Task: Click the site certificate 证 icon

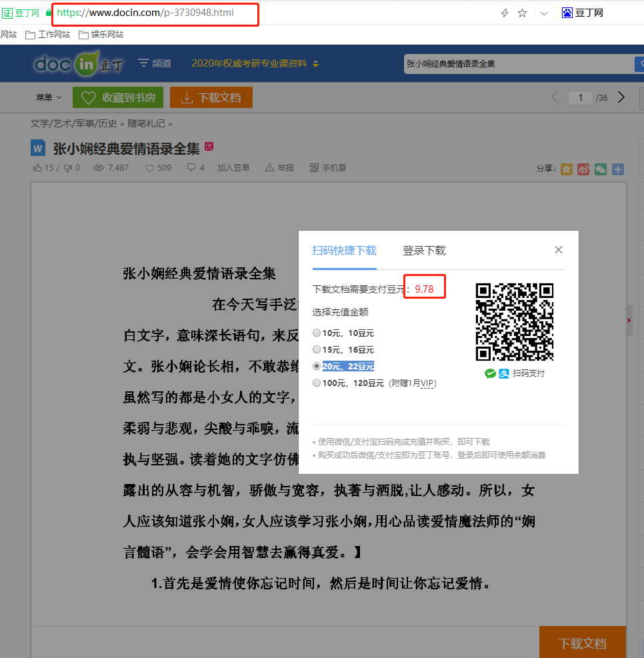Action: click(7, 13)
